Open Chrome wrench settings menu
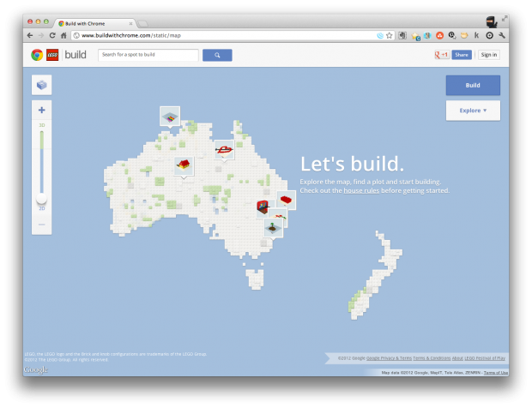The height and width of the screenshot is (408, 532). (x=502, y=35)
